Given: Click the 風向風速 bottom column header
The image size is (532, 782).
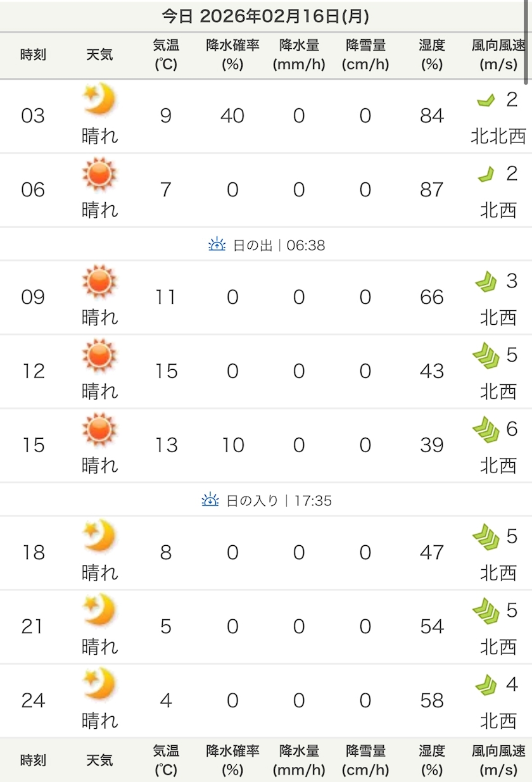Looking at the screenshot, I should (498, 760).
